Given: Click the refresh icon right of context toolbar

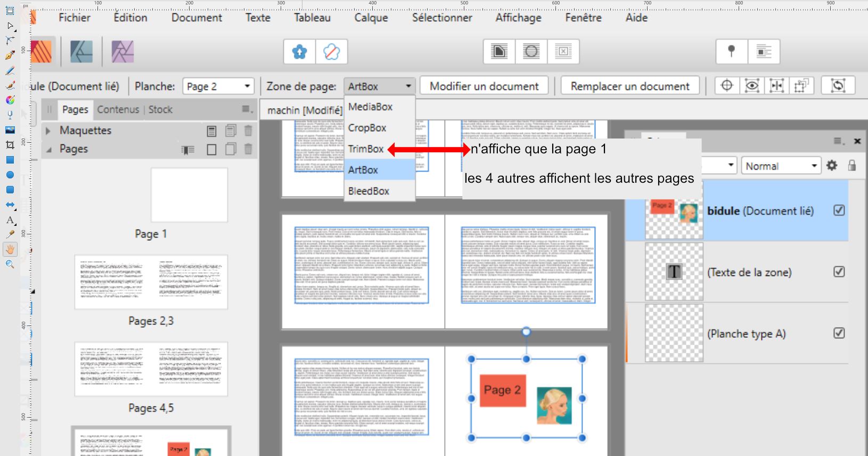Looking at the screenshot, I should (x=838, y=86).
